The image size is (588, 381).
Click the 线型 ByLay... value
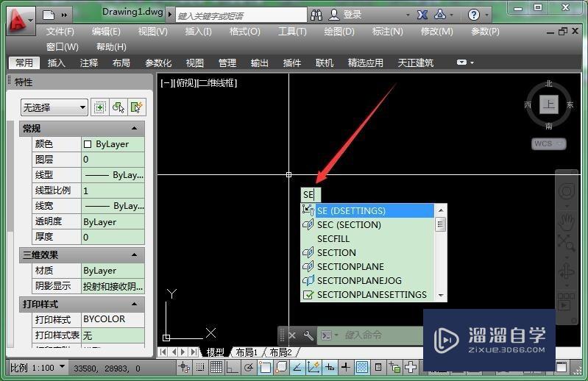pyautogui.click(x=113, y=175)
